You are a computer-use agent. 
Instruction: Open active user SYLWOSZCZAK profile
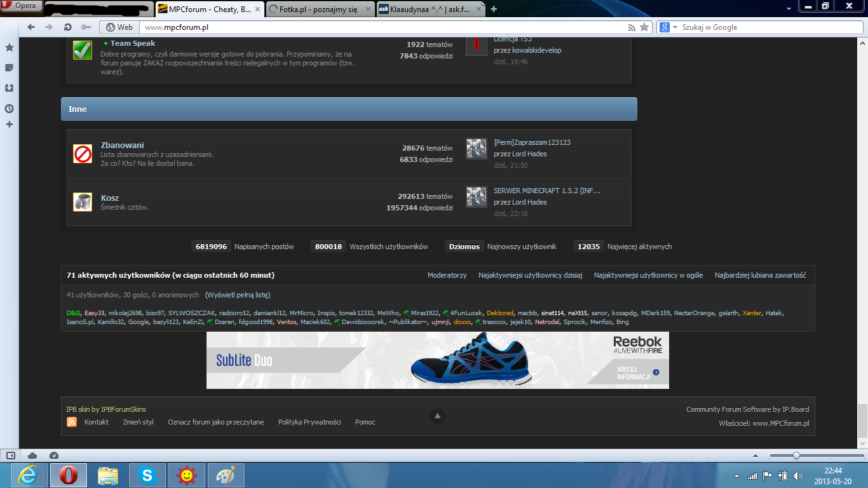(x=191, y=313)
